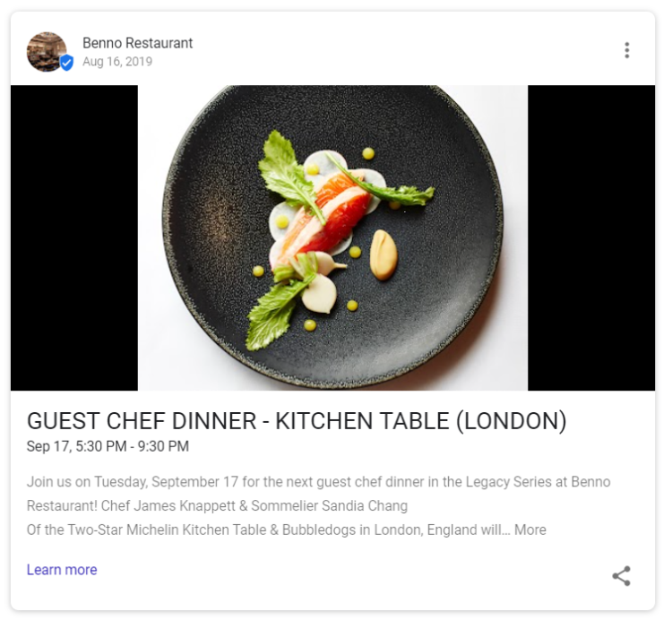Click the Join us on Tuesday sentence
This screenshot has height=620, width=672.
click(x=318, y=482)
